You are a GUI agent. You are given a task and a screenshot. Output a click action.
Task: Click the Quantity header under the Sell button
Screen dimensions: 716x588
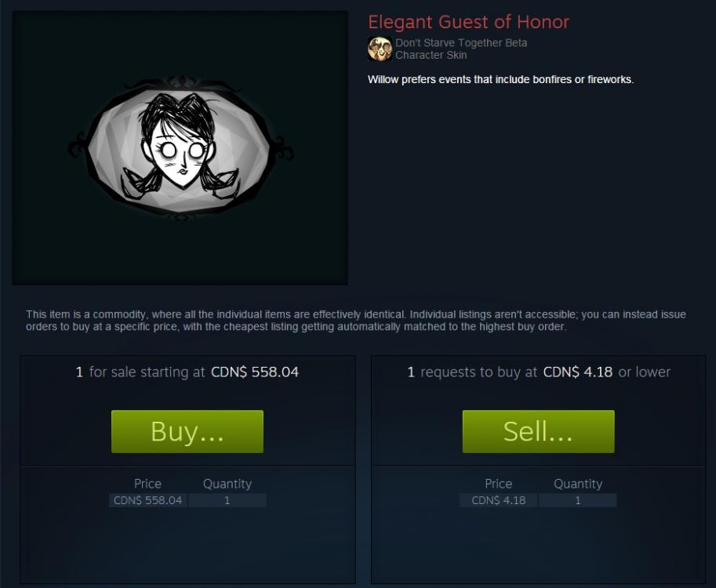click(x=578, y=484)
